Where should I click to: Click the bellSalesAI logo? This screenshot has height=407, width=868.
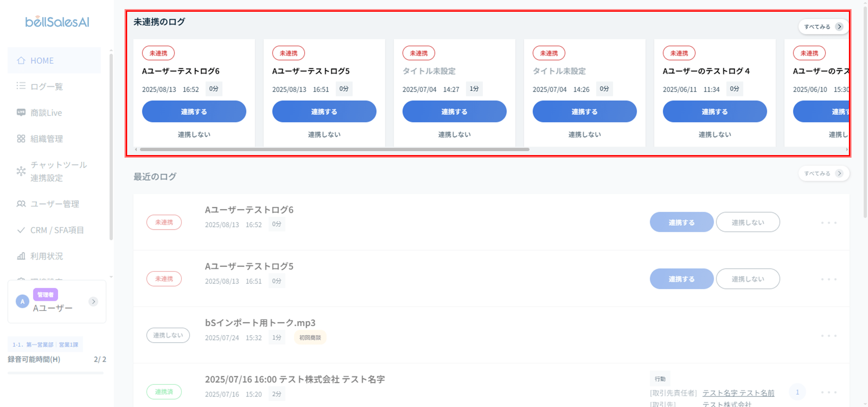click(57, 22)
